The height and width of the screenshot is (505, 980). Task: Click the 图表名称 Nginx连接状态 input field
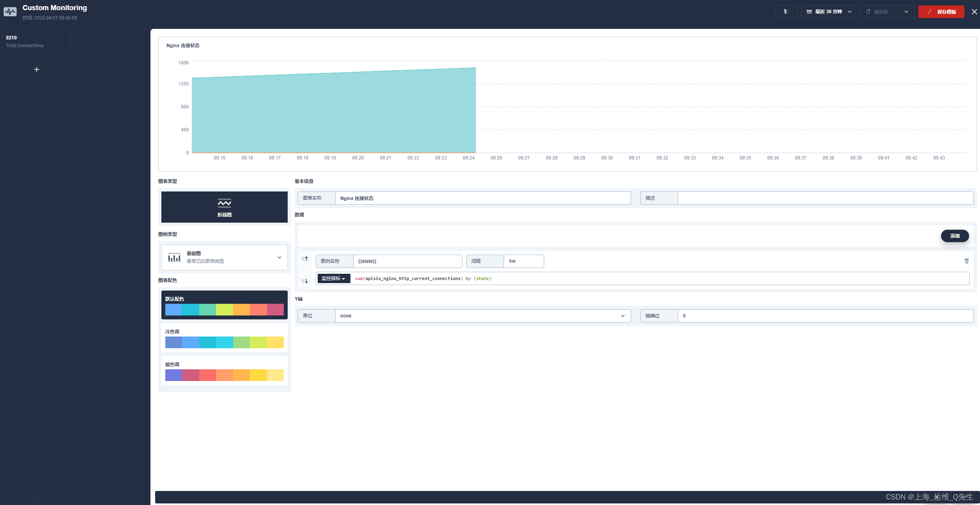click(482, 198)
